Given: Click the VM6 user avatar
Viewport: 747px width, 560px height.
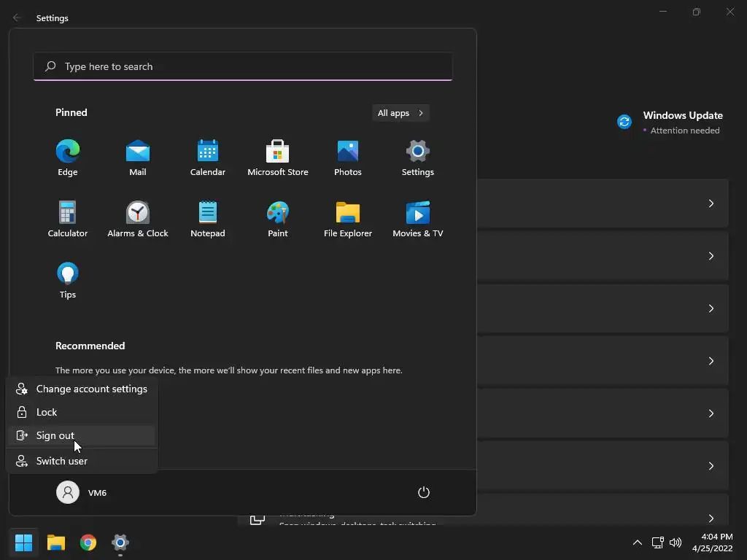Looking at the screenshot, I should [x=68, y=492].
